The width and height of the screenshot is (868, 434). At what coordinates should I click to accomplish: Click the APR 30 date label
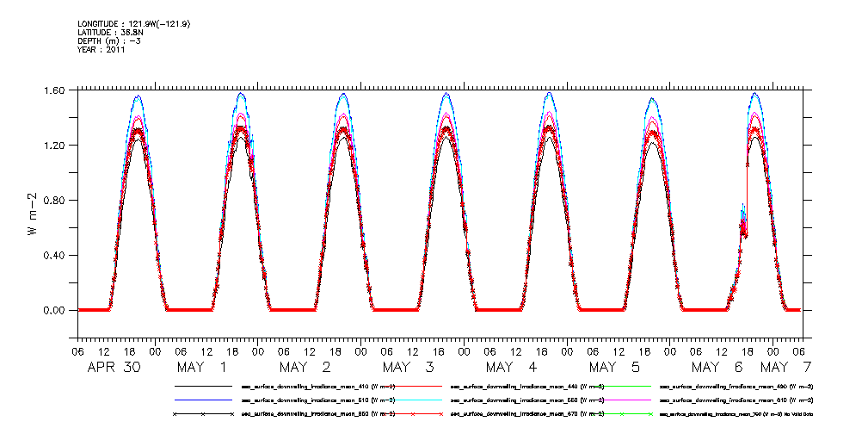pos(114,367)
